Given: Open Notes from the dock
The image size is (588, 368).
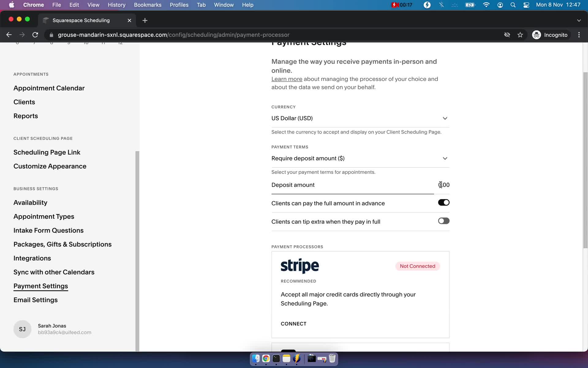Looking at the screenshot, I should [x=286, y=358].
